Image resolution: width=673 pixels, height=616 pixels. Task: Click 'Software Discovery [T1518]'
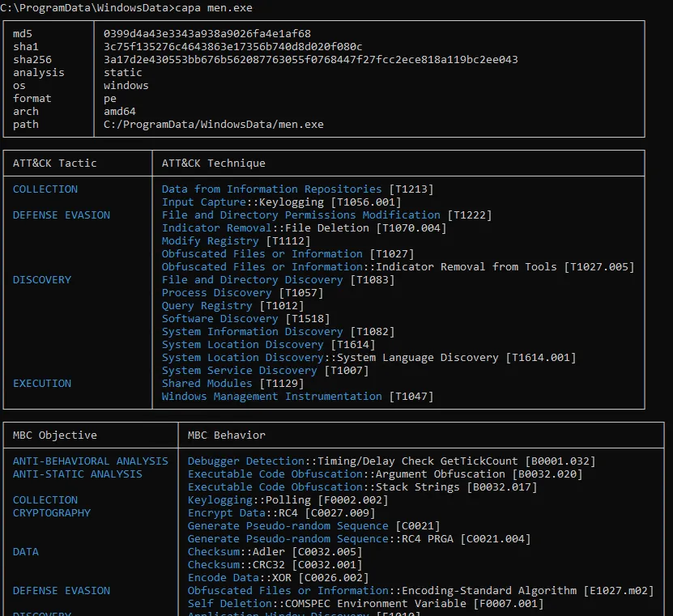[x=245, y=319]
